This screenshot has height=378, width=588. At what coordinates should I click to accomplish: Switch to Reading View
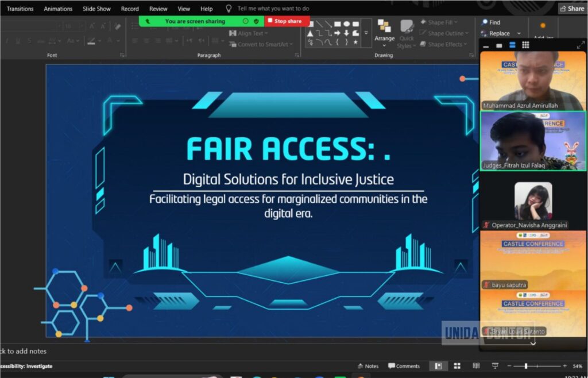[476, 366]
